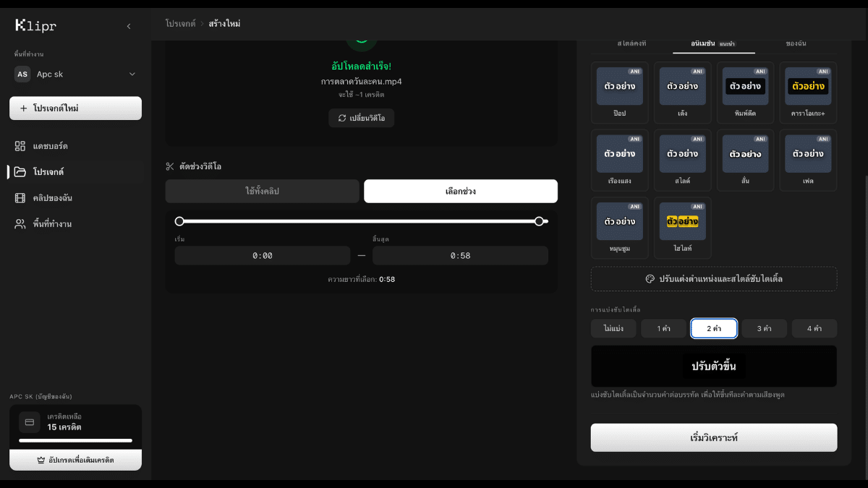This screenshot has height=488, width=868.
Task: Choose the 3 คำ subtitle split option
Action: pyautogui.click(x=764, y=328)
